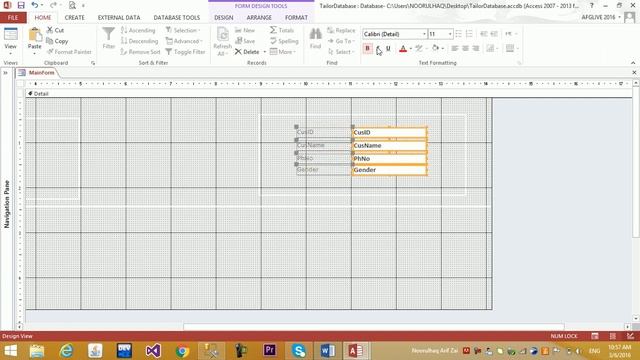Open the font size dropdown
This screenshot has height=360, width=640.
pos(450,34)
